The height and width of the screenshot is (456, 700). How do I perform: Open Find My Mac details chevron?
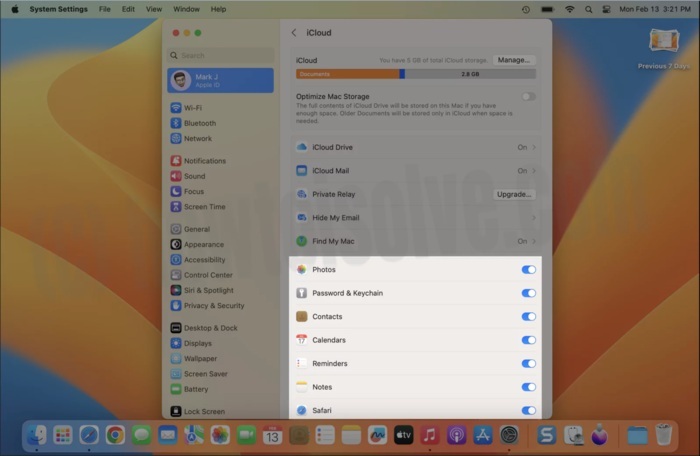[x=534, y=241]
